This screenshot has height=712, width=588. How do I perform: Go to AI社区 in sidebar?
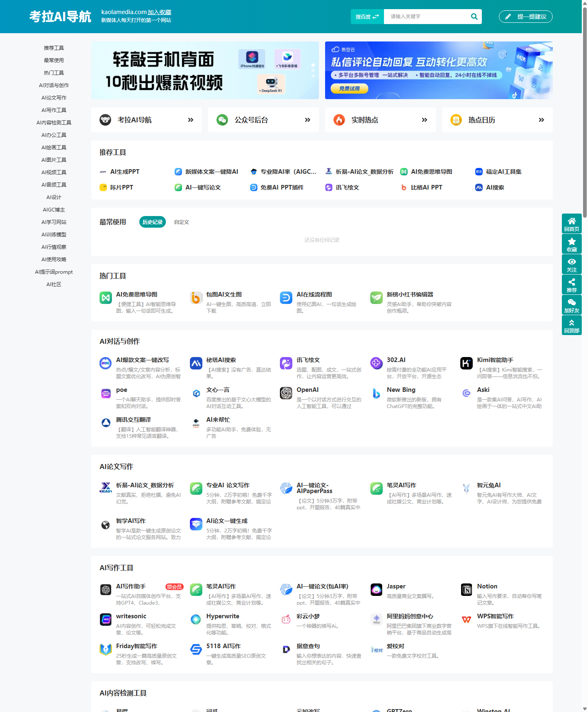(54, 284)
